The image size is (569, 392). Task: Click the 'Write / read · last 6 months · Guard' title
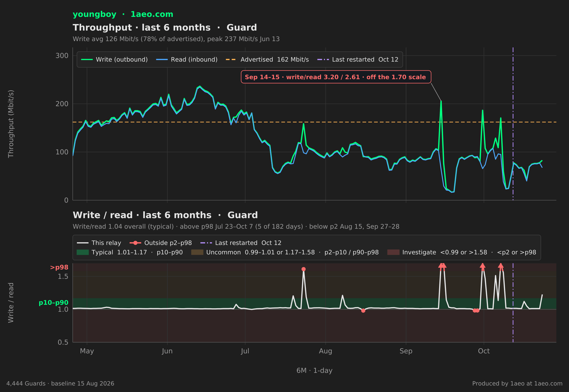click(165, 215)
